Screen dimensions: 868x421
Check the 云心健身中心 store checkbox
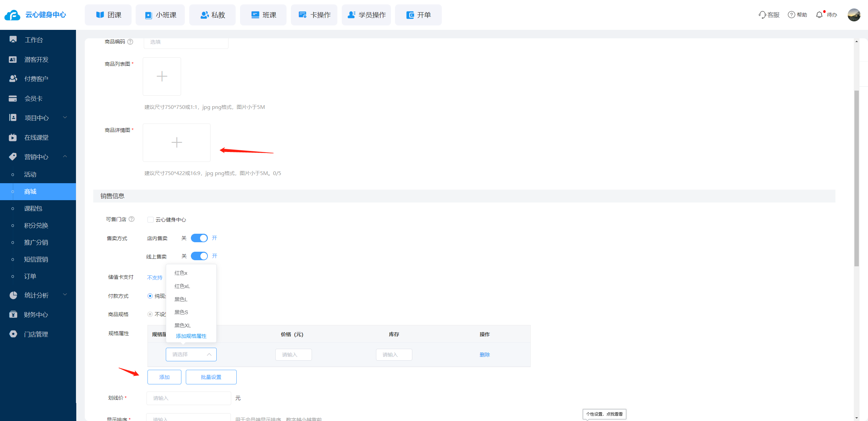coord(151,219)
